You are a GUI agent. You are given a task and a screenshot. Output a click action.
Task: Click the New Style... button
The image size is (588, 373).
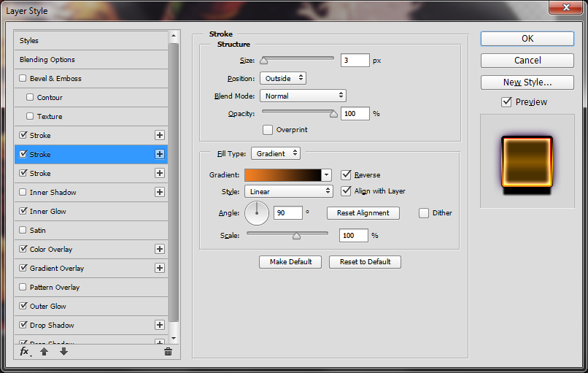(x=527, y=82)
